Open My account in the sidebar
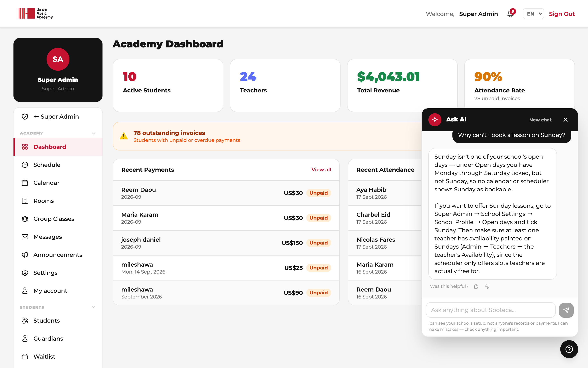The height and width of the screenshot is (368, 588). pyautogui.click(x=58, y=291)
